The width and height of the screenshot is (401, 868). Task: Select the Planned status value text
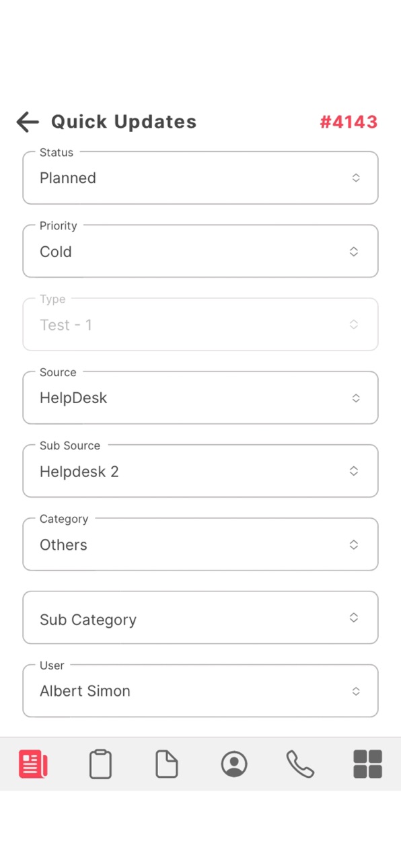click(x=68, y=178)
